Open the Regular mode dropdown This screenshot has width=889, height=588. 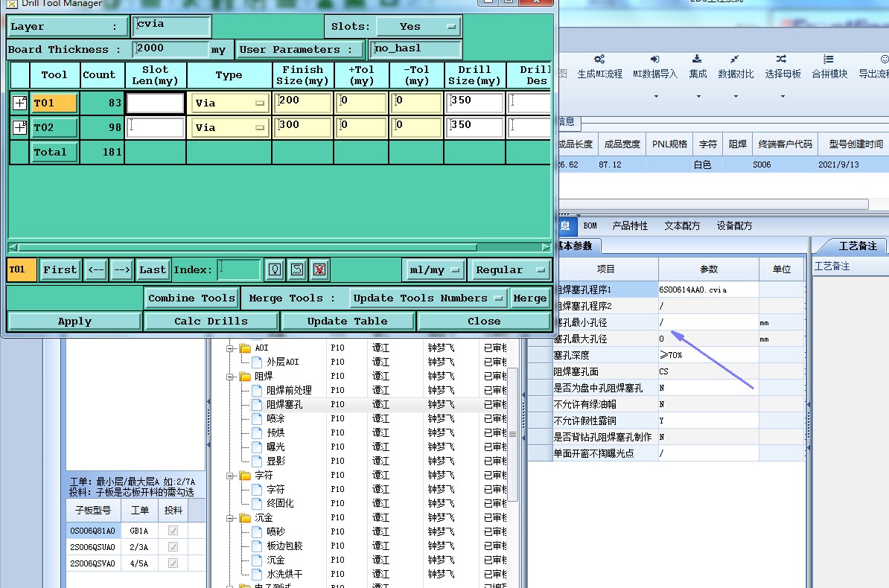coord(510,270)
